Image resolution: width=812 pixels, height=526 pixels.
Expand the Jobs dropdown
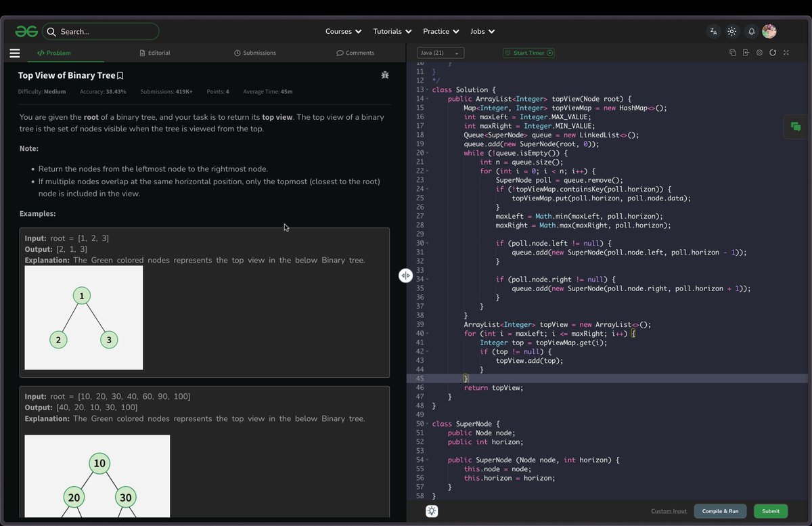click(x=482, y=31)
